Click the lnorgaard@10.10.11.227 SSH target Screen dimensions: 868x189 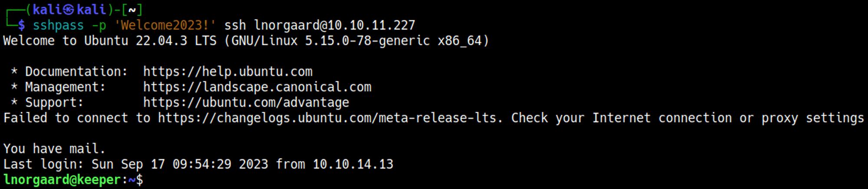pyautogui.click(x=334, y=25)
